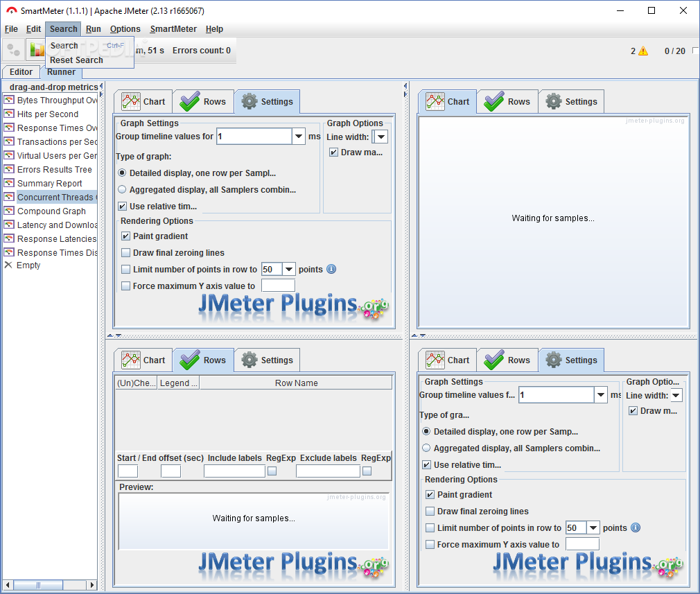Open the Run menu
Screen dimensions: 700x594
94,29
